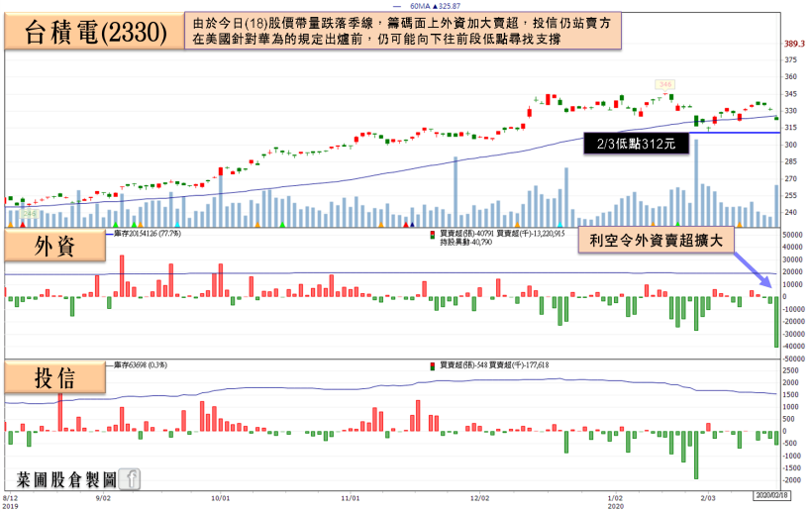This screenshot has height=512, width=812.
Task: Click the 外資 panel label
Action: coord(54,246)
